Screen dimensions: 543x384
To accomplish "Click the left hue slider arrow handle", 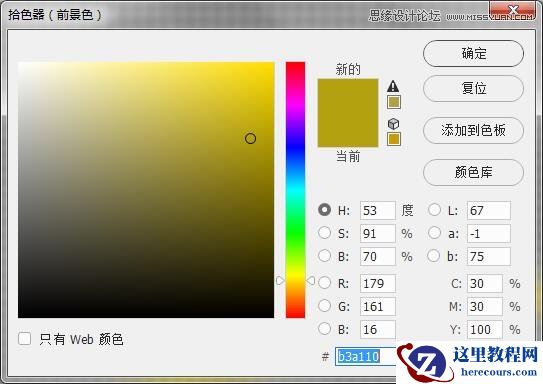I will 281,280.
